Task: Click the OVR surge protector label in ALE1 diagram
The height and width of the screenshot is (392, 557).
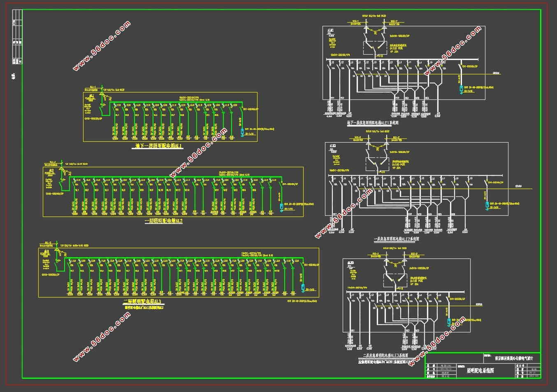Action: (x=478, y=88)
